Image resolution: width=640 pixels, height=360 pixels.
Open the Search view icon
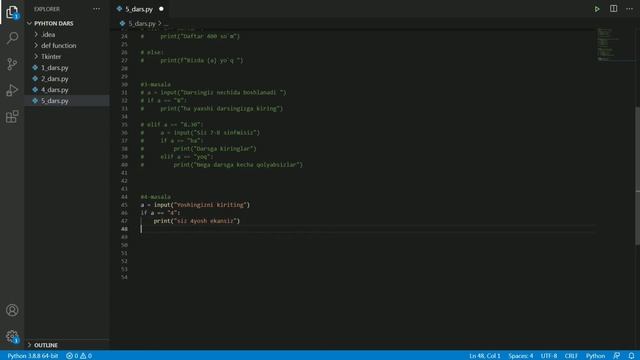coord(12,38)
